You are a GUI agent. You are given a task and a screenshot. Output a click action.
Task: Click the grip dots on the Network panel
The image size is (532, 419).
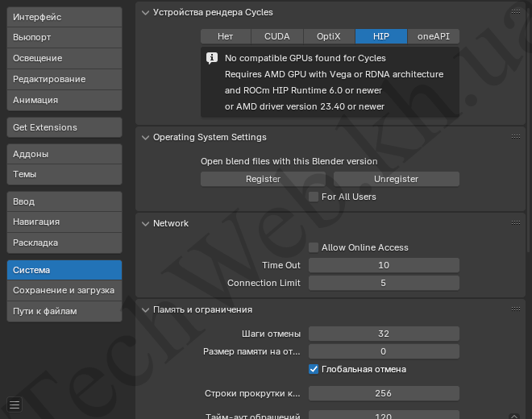[515, 223]
